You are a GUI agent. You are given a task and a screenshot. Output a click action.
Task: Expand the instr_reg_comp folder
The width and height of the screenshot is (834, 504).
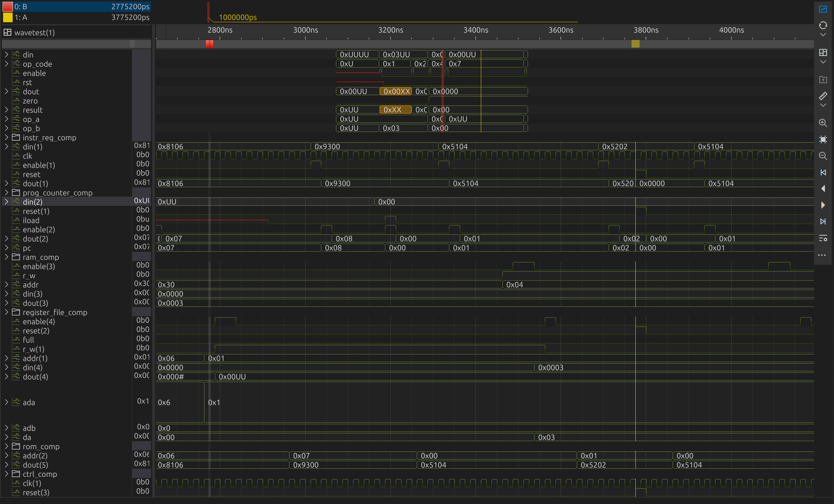pyautogui.click(x=7, y=138)
